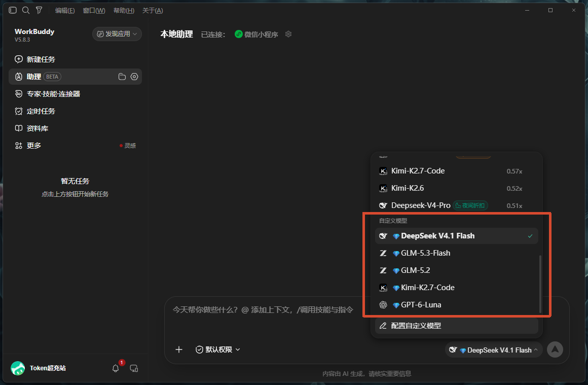Open the 编辑(E) menu
This screenshot has width=588, height=385.
[65, 11]
